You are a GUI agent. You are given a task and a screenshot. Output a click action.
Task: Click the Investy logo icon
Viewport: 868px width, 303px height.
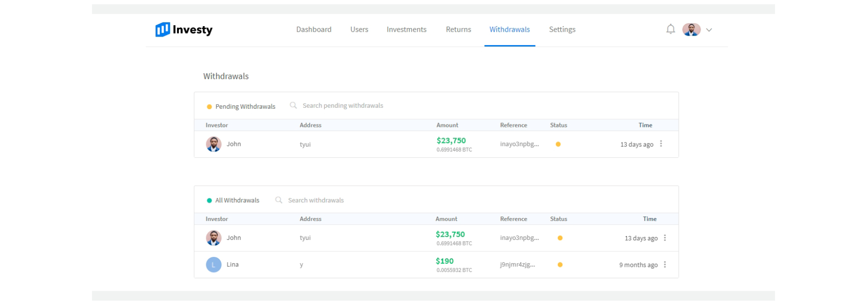click(162, 29)
